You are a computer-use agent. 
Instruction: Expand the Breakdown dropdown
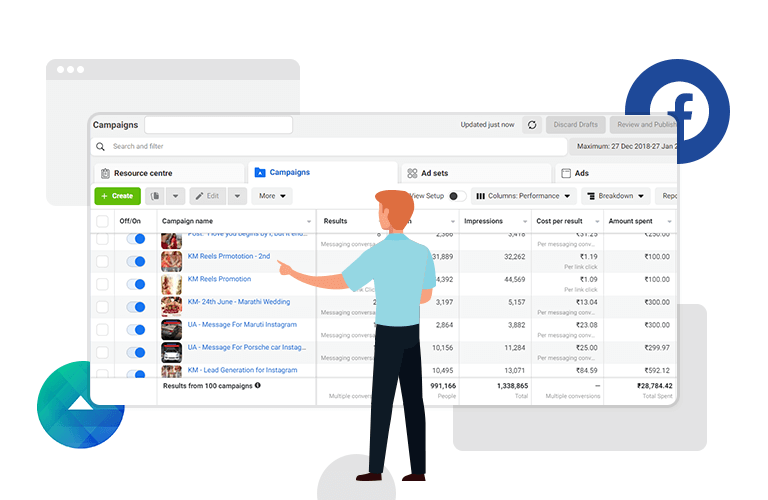pyautogui.click(x=615, y=196)
